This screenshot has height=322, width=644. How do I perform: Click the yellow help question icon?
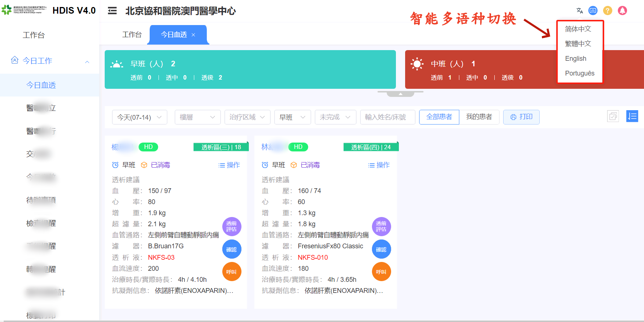pos(608,11)
